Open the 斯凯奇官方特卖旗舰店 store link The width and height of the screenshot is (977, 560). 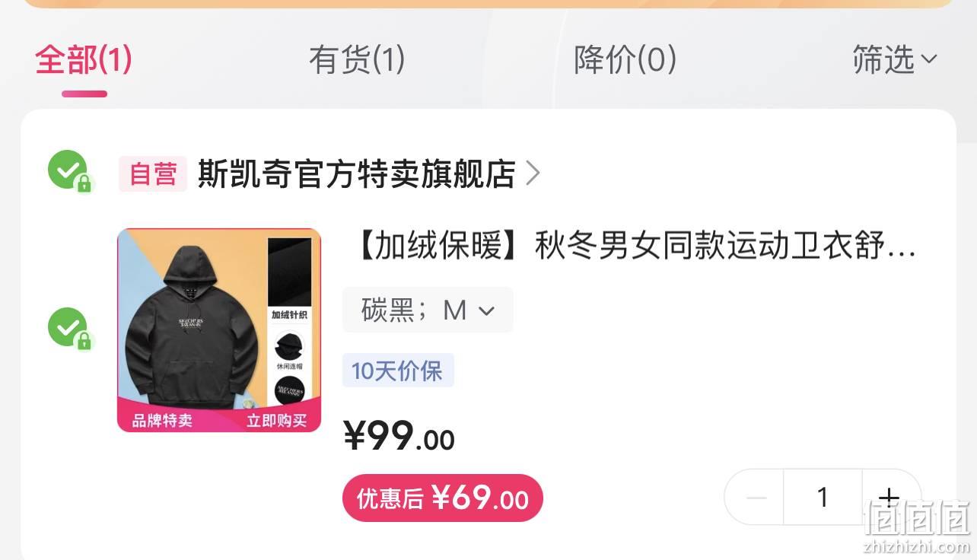[x=357, y=173]
